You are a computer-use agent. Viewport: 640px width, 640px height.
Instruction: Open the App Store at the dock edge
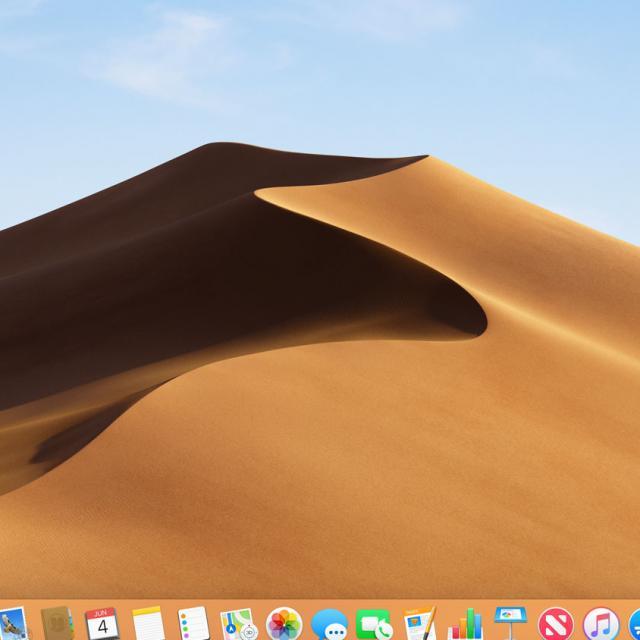click(634, 625)
